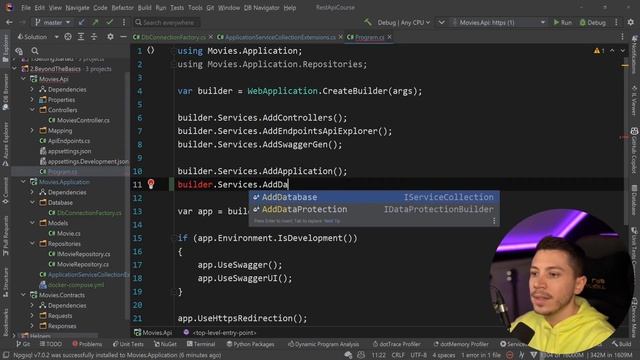This screenshot has height=360, width=640.
Task: Open the Refactor menu
Action: pyautogui.click(x=122, y=7)
